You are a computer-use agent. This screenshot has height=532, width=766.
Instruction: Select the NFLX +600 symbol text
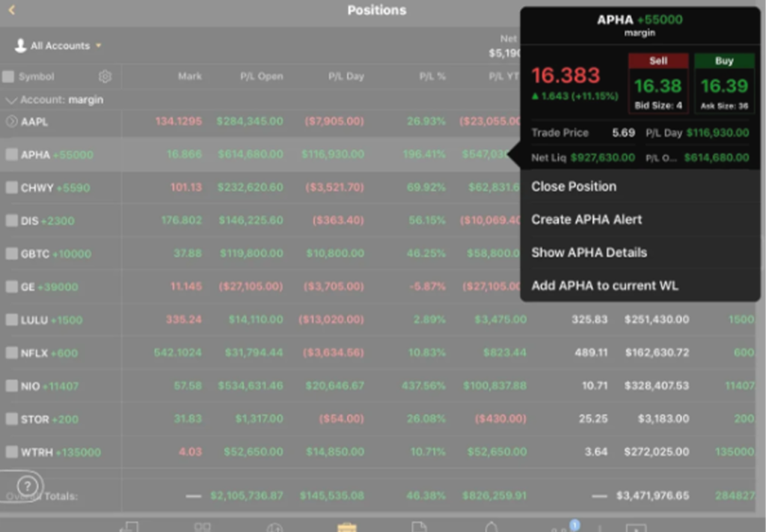click(x=49, y=353)
